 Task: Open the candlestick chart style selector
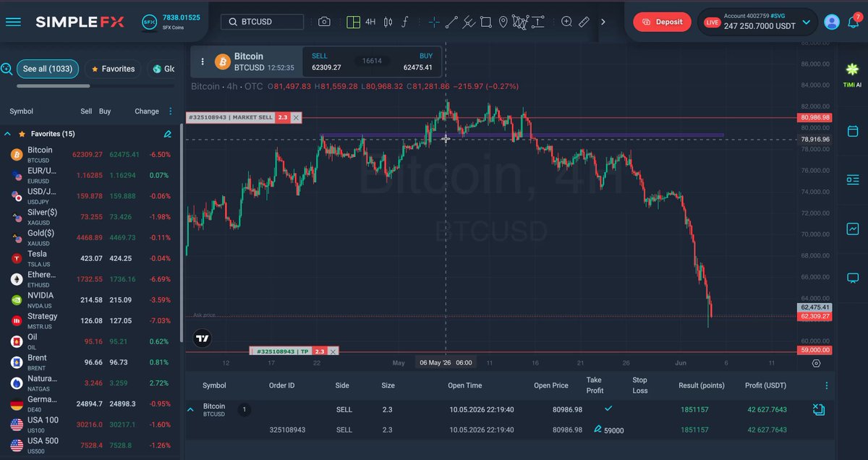(388, 22)
